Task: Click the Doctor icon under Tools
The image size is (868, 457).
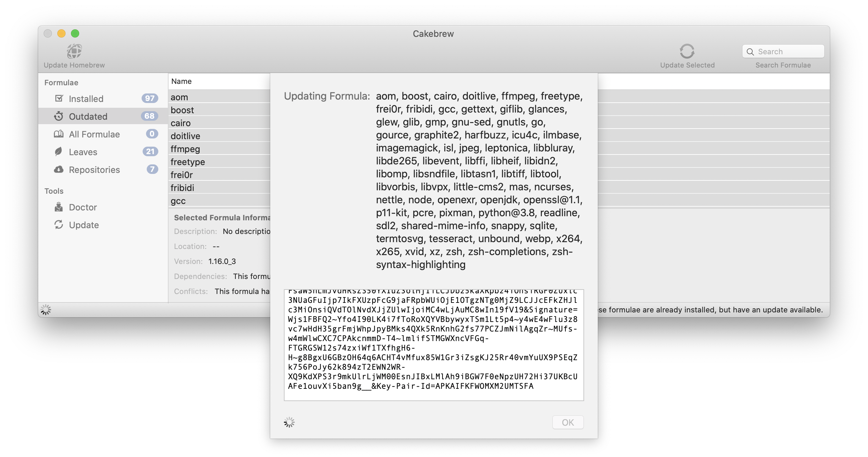Action: [59, 207]
